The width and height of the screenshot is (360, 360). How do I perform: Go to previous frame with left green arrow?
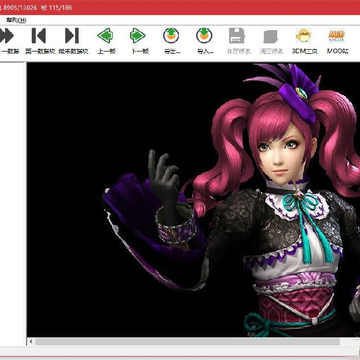pyautogui.click(x=105, y=36)
